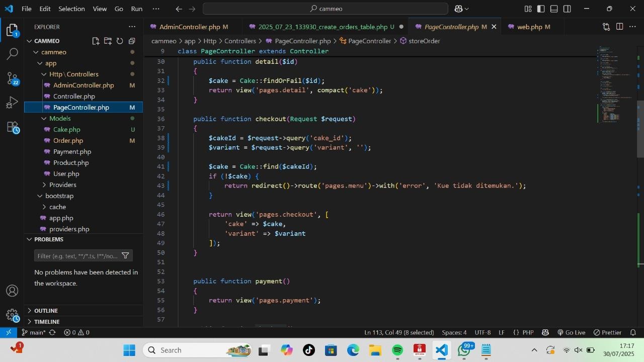The width and height of the screenshot is (644, 362).
Task: Refresh the Explorer file tree
Action: point(120,41)
